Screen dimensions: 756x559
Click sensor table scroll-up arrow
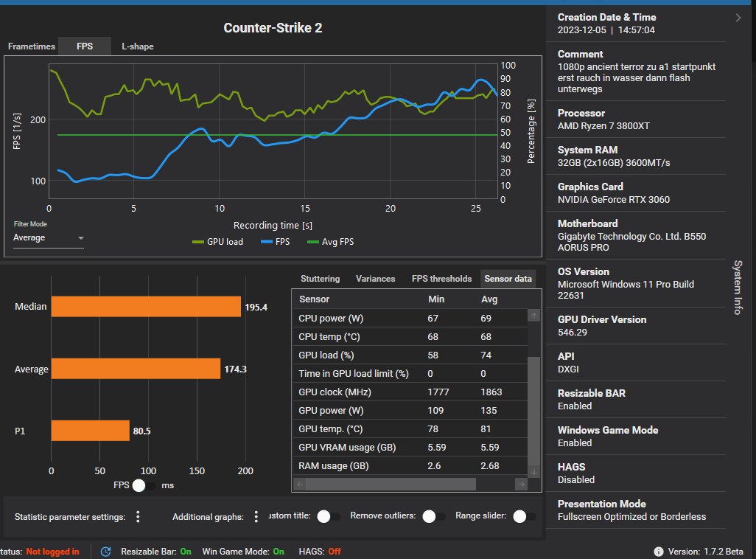coord(533,316)
